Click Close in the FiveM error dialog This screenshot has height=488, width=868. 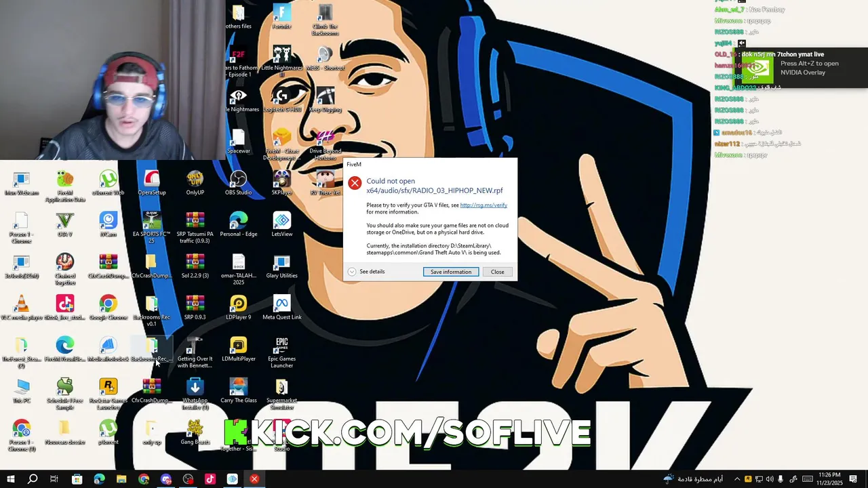point(497,272)
